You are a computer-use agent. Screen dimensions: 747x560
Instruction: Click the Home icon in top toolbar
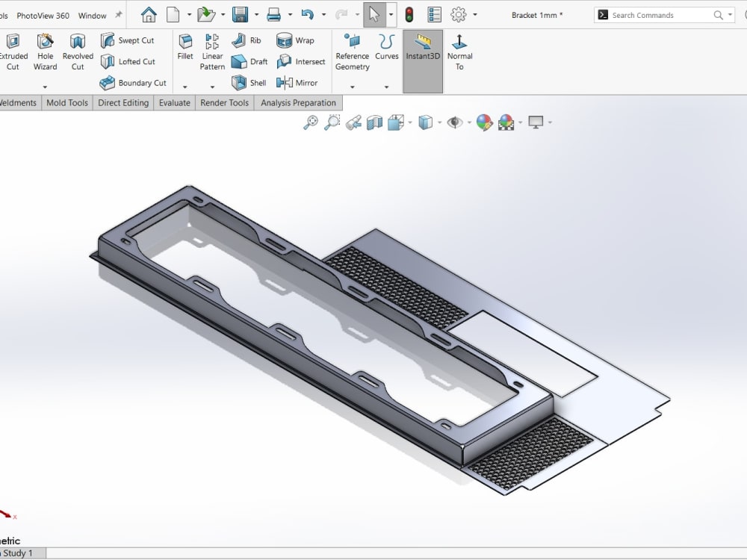149,15
